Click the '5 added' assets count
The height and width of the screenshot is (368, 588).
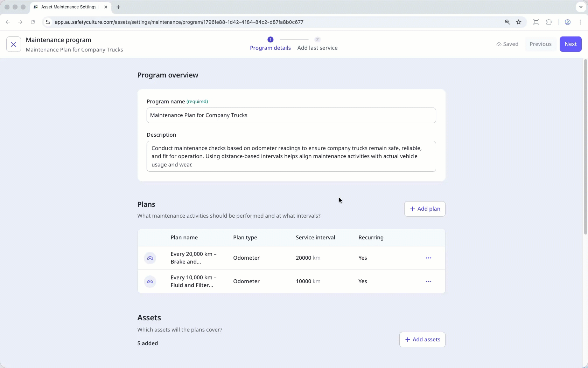[x=148, y=343]
